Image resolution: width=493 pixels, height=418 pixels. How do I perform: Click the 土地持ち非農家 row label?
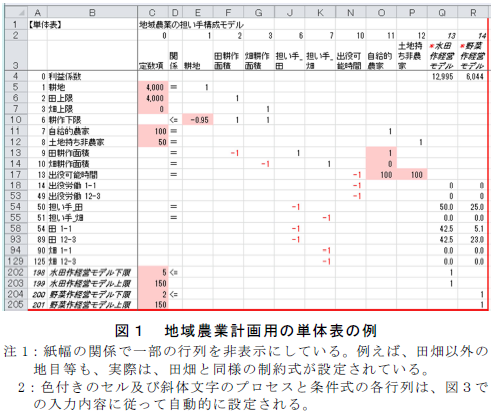pos(76,142)
